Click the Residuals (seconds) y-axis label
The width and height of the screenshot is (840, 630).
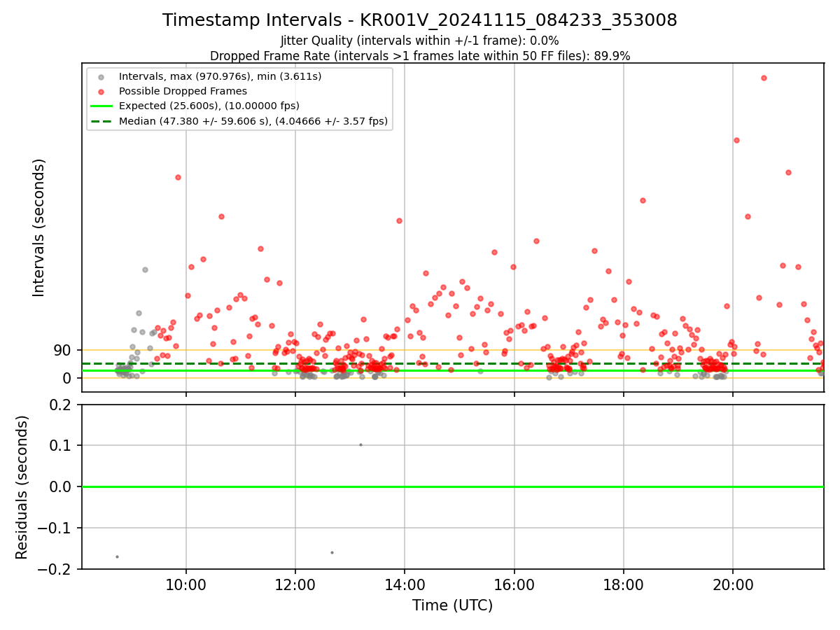(x=22, y=487)
